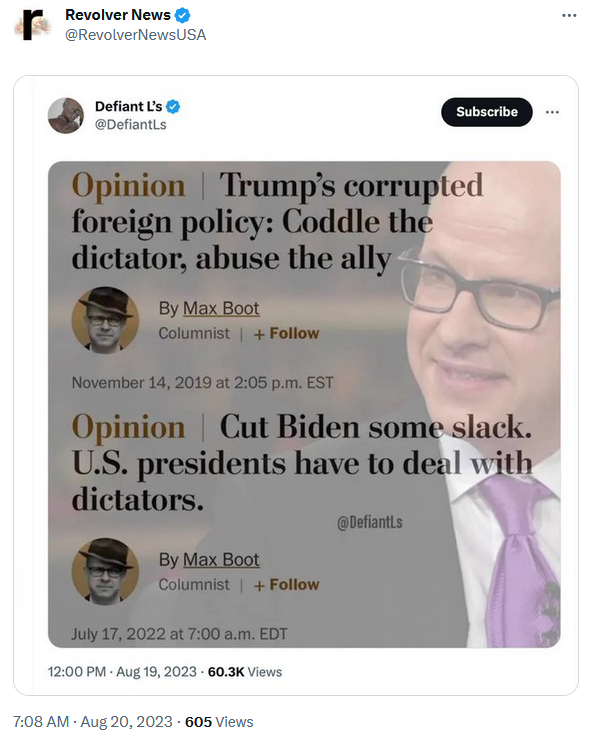The height and width of the screenshot is (744, 594).
Task: Click the second Max Boot byline link
Action: tap(221, 560)
